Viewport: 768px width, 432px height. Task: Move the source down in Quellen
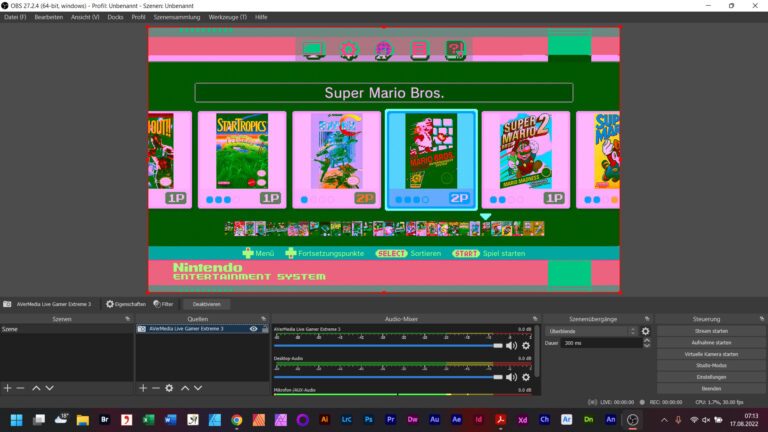pyautogui.click(x=198, y=388)
